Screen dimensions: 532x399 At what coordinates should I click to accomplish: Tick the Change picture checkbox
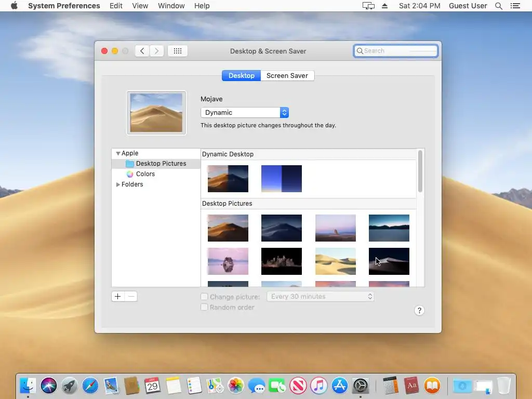pos(204,297)
